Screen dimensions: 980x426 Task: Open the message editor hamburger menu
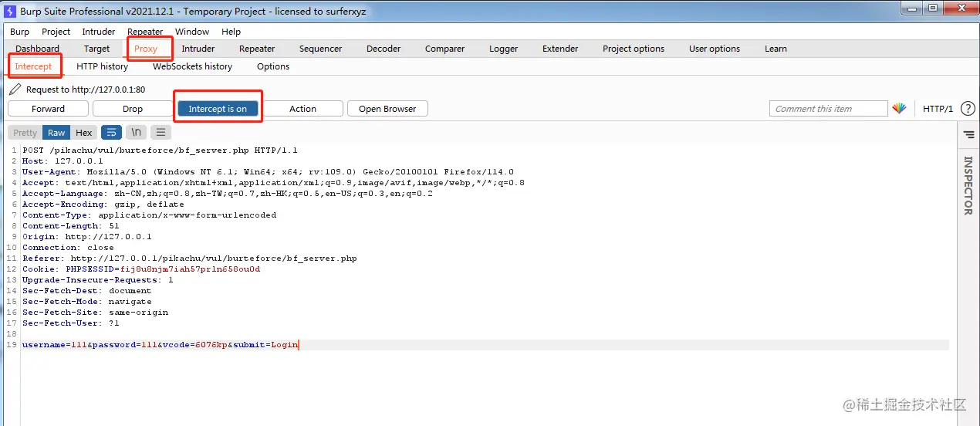(x=161, y=133)
